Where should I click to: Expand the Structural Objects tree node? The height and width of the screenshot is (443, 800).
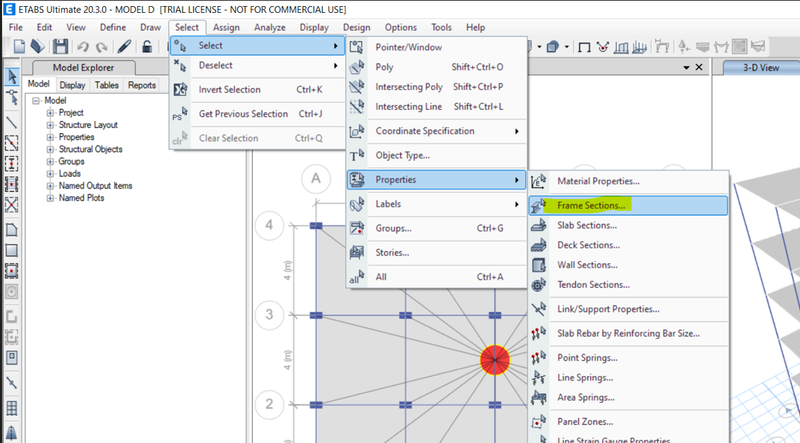tap(50, 150)
